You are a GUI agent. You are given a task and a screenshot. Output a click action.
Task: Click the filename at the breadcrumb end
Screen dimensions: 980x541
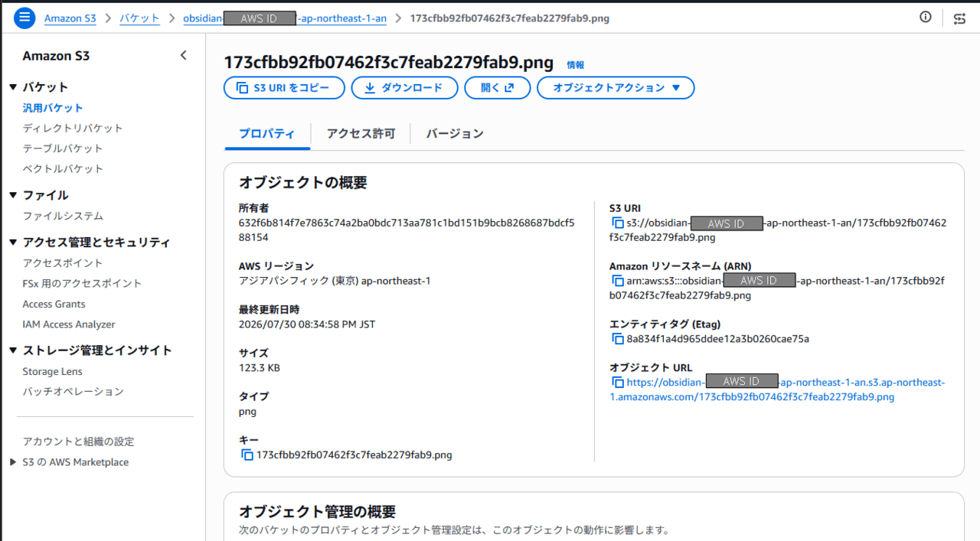point(510,18)
